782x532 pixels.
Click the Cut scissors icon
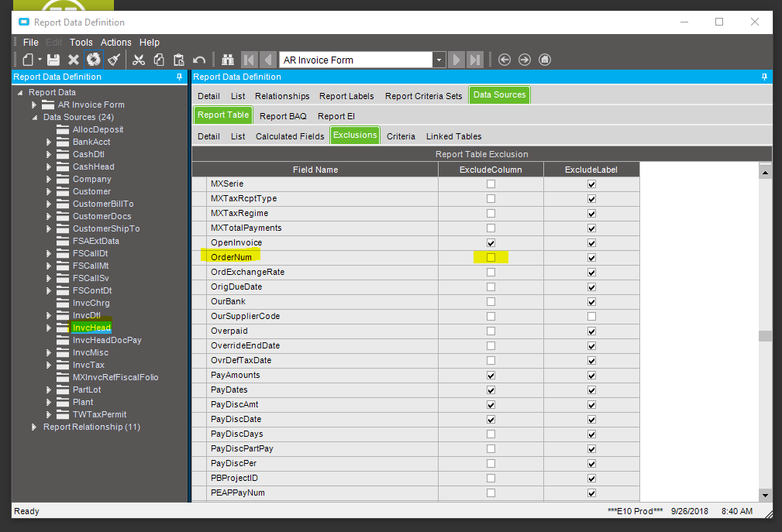coord(139,60)
